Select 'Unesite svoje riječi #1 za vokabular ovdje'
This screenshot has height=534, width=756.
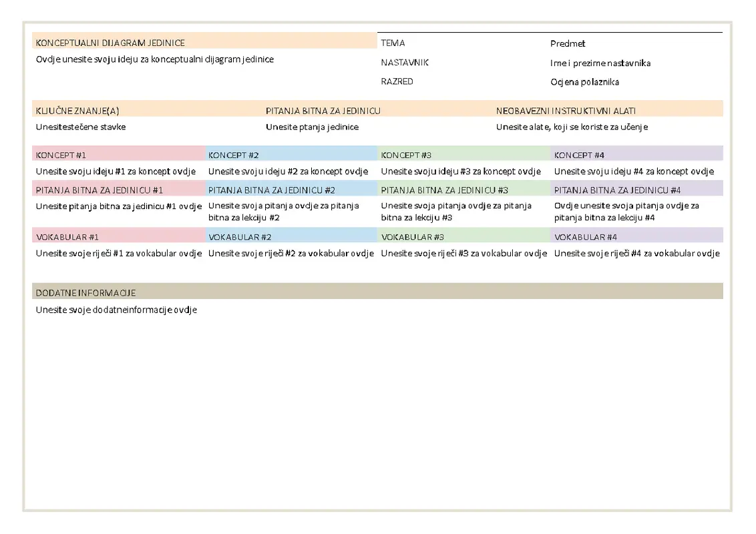[119, 254]
